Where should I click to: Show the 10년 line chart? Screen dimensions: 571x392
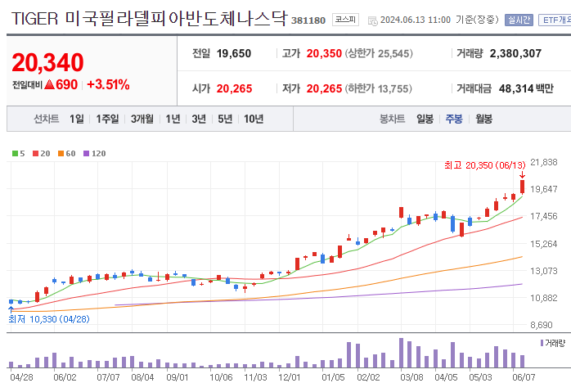click(254, 119)
